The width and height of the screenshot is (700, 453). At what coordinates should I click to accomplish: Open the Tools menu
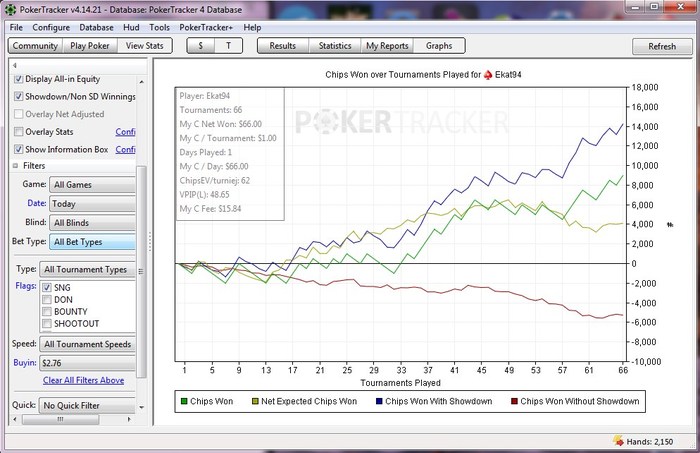coord(159,27)
